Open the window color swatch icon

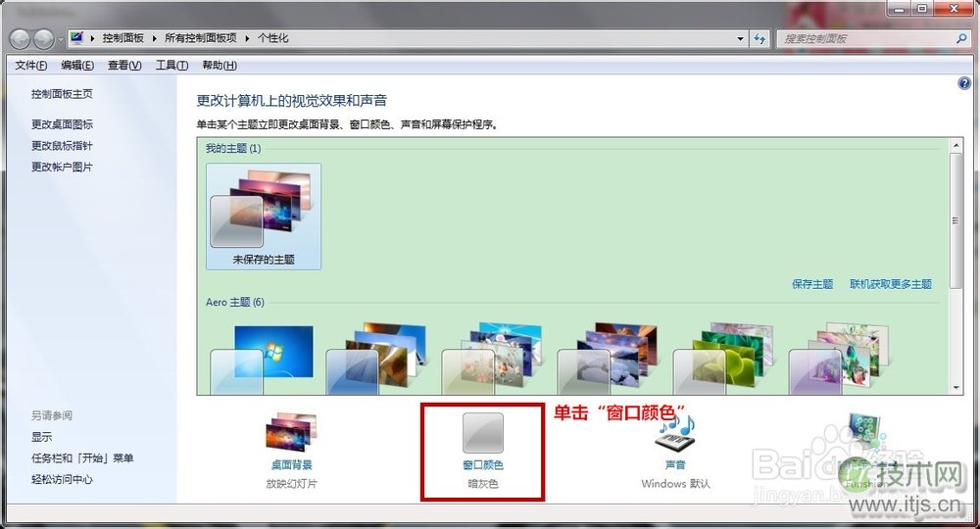point(482,432)
